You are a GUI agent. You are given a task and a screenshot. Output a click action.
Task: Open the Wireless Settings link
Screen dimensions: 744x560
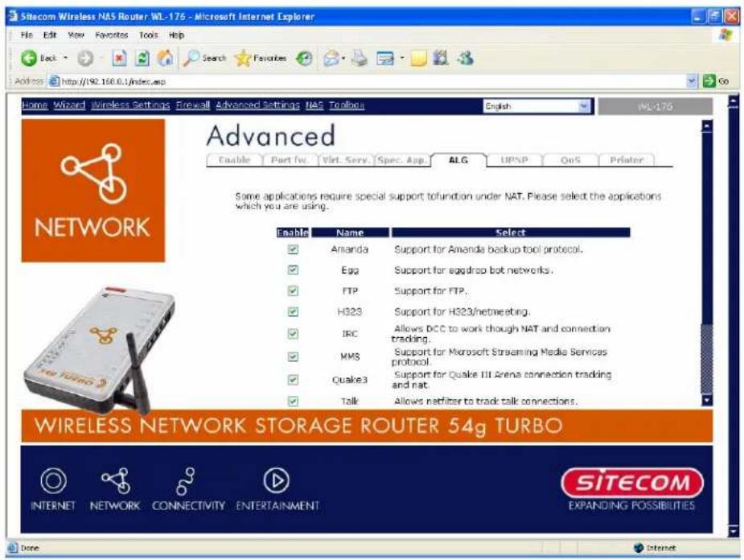coord(130,105)
